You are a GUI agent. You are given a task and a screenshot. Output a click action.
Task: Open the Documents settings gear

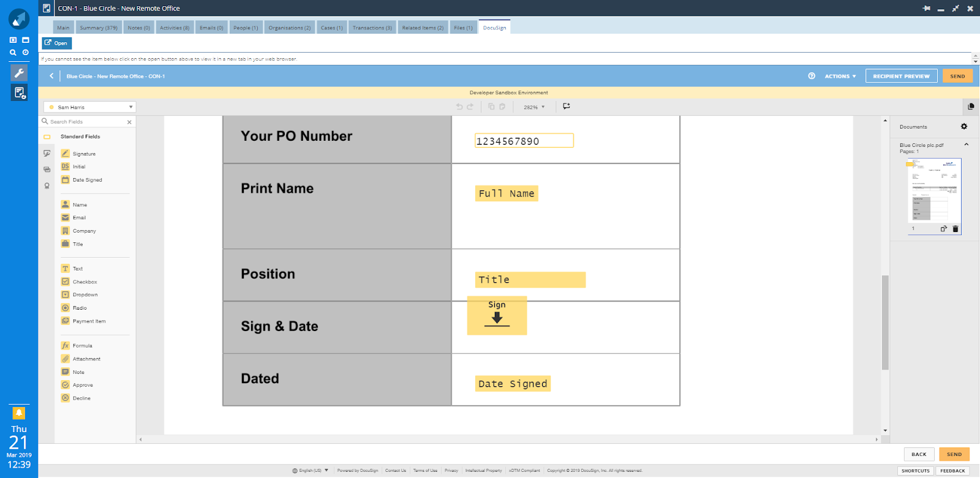tap(964, 127)
